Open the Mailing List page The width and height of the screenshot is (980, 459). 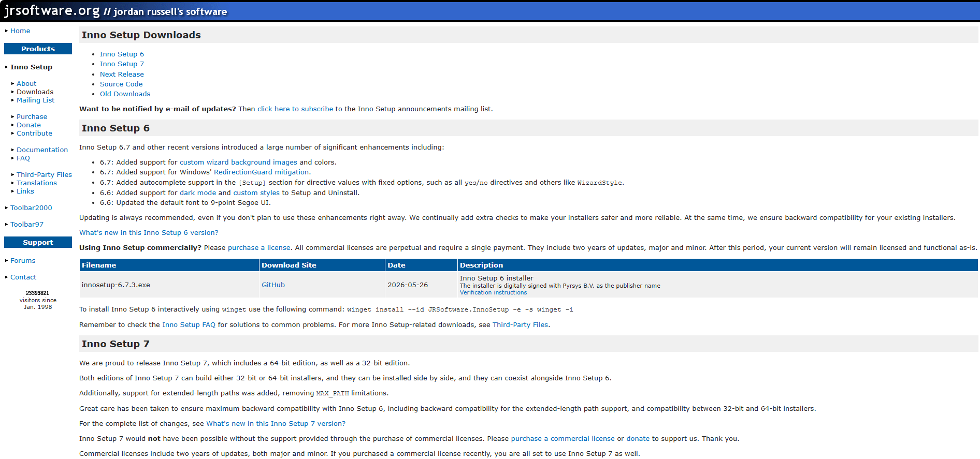pyautogui.click(x=35, y=100)
